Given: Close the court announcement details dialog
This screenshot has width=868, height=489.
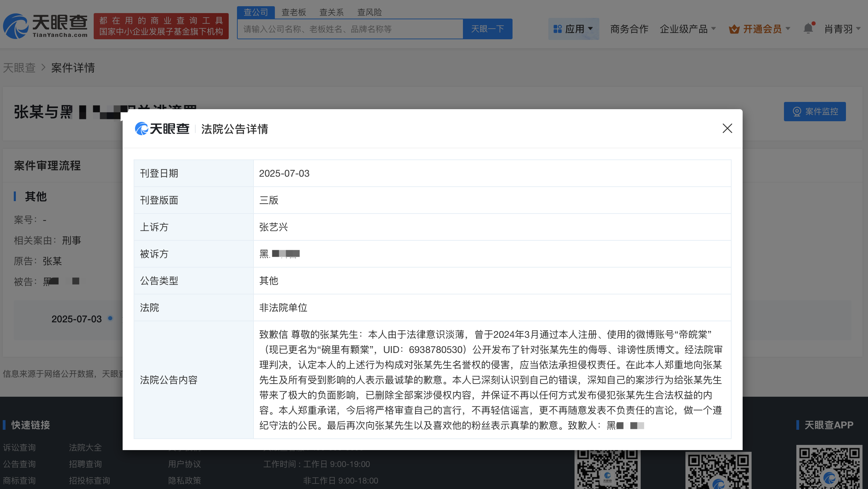Looking at the screenshot, I should click(727, 128).
